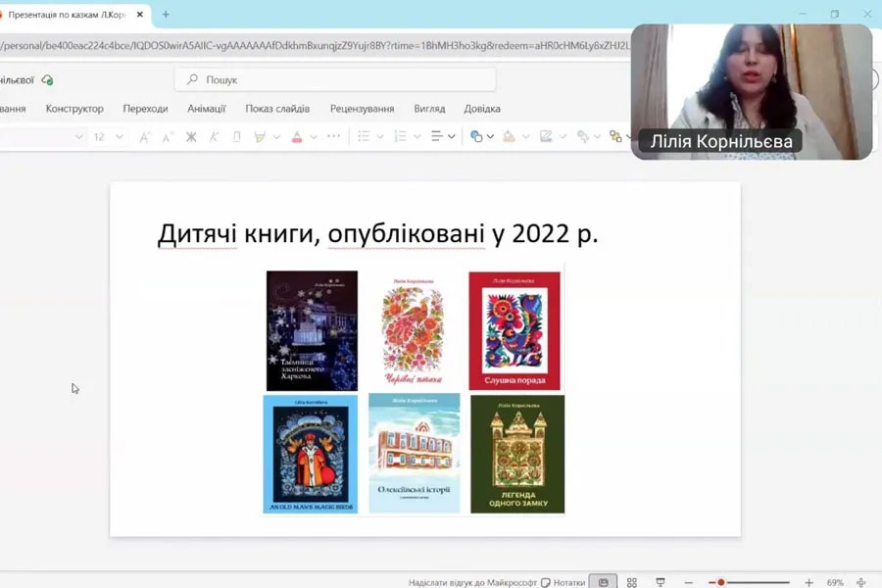Click the saved-to-cloud status icon
The height and width of the screenshot is (588, 882).
(48, 80)
